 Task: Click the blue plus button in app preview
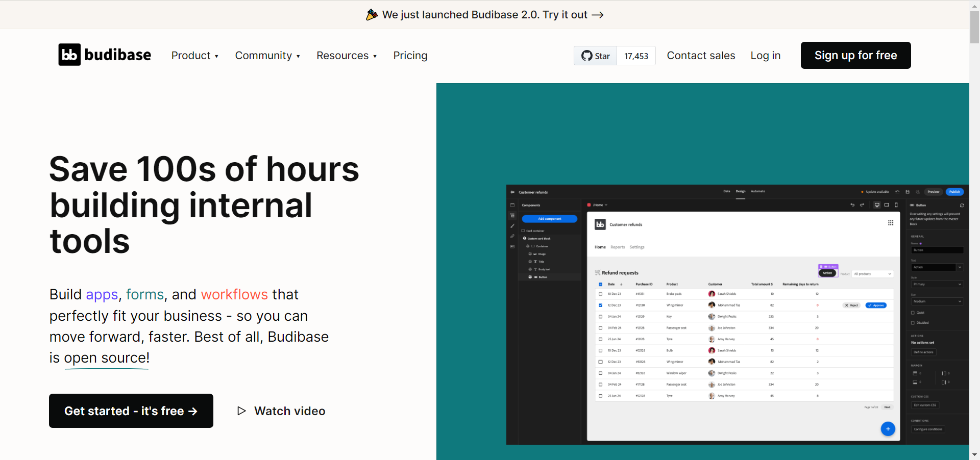888,429
